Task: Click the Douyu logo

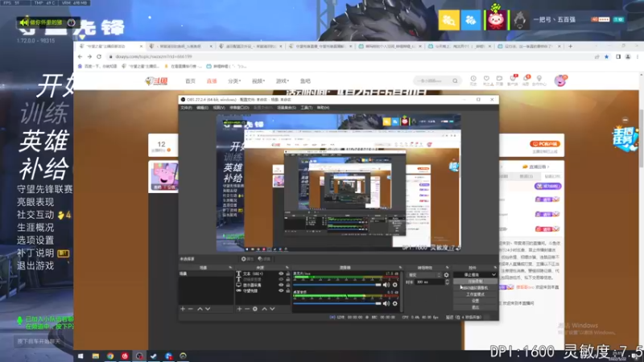Action: coord(156,81)
